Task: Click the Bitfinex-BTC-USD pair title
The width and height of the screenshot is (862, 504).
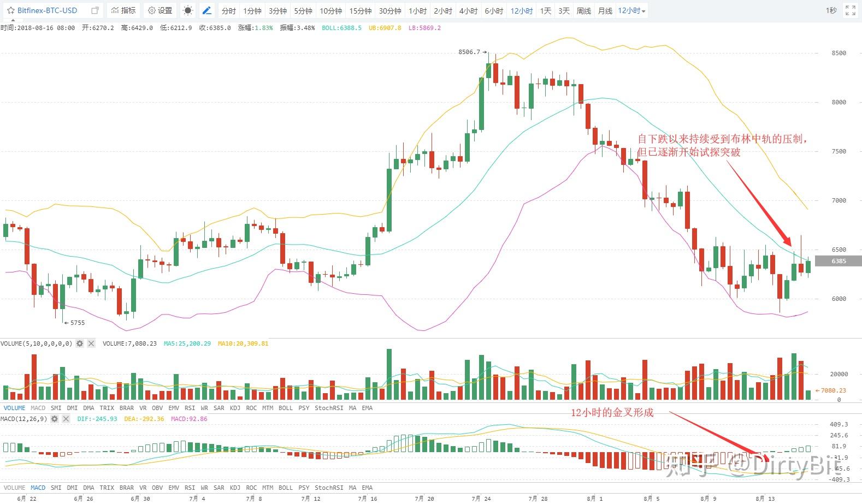Action: tap(47, 10)
